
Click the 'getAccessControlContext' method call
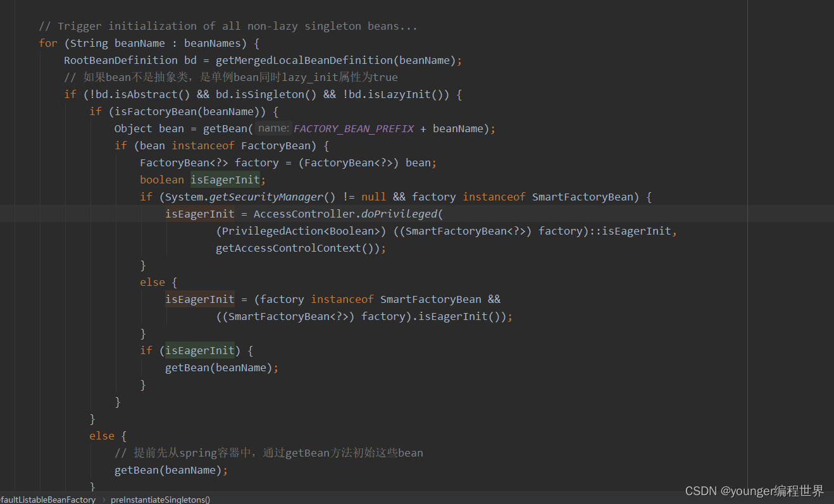[x=289, y=248]
